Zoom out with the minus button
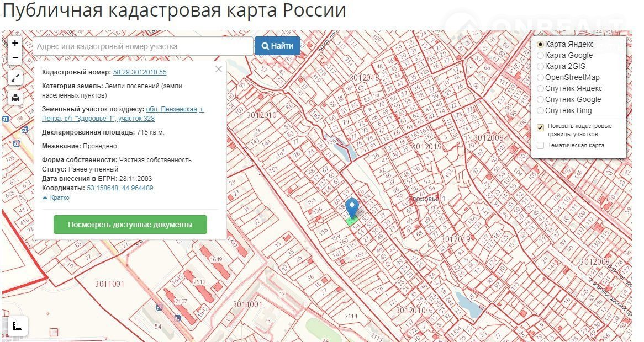The image size is (644, 342). point(15,57)
